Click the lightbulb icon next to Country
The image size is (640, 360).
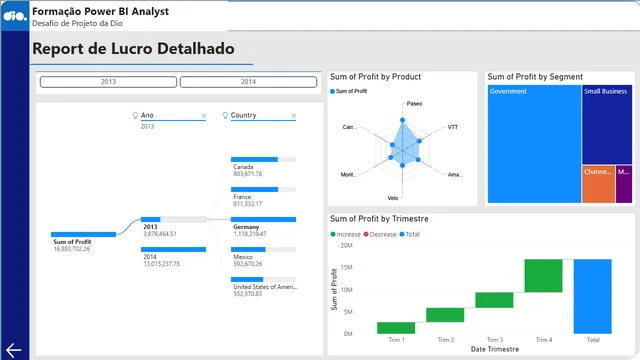[x=225, y=116]
